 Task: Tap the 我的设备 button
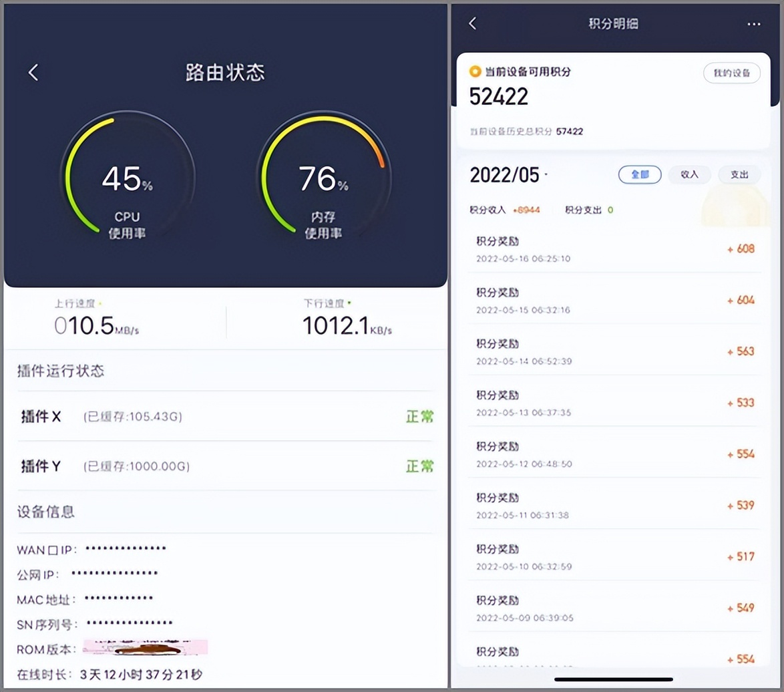click(732, 73)
